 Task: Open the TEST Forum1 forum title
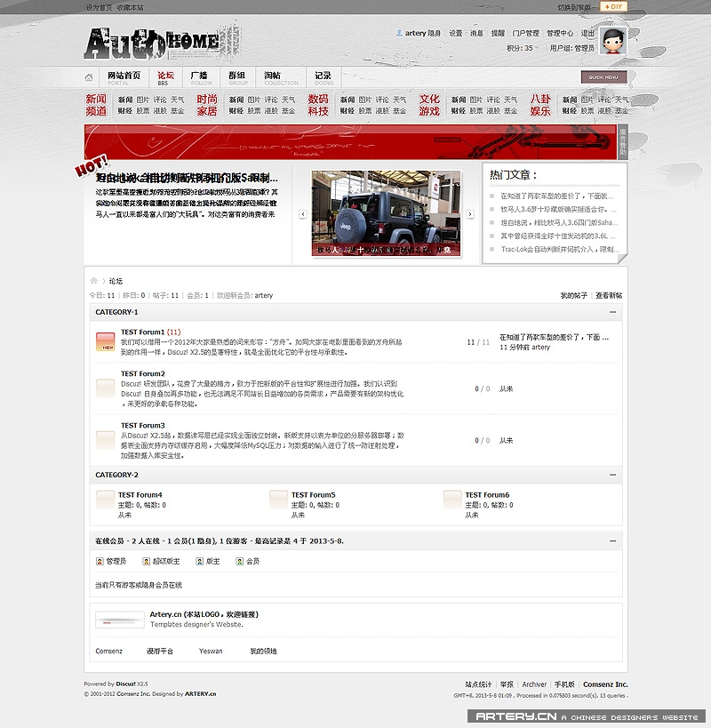pos(142,332)
